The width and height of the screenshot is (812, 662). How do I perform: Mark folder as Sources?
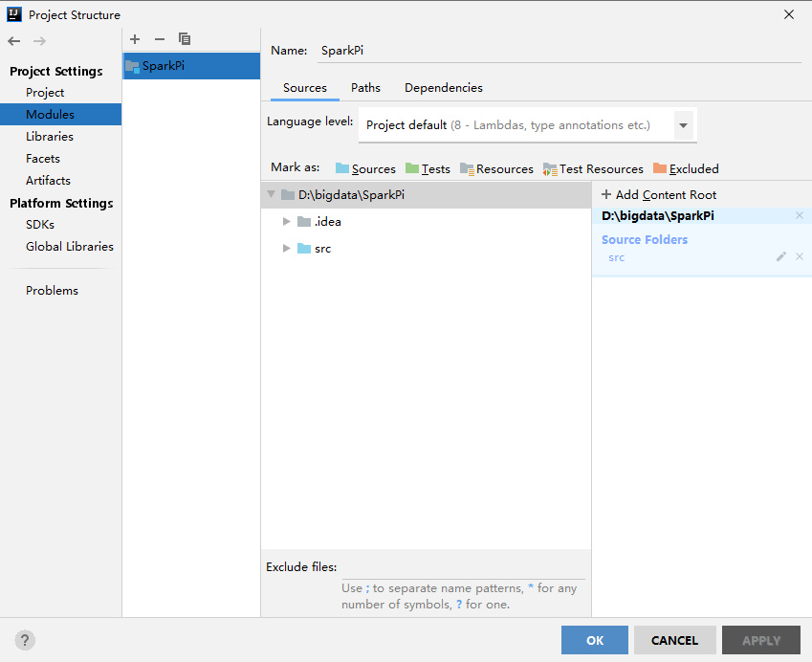click(365, 169)
